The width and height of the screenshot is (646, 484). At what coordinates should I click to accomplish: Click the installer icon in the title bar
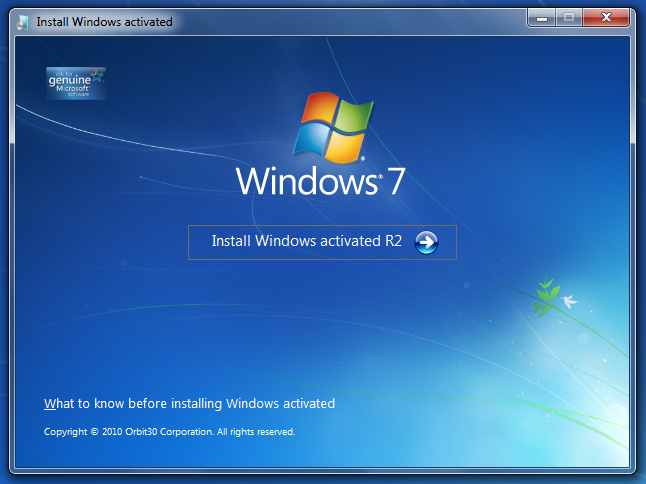(x=23, y=22)
